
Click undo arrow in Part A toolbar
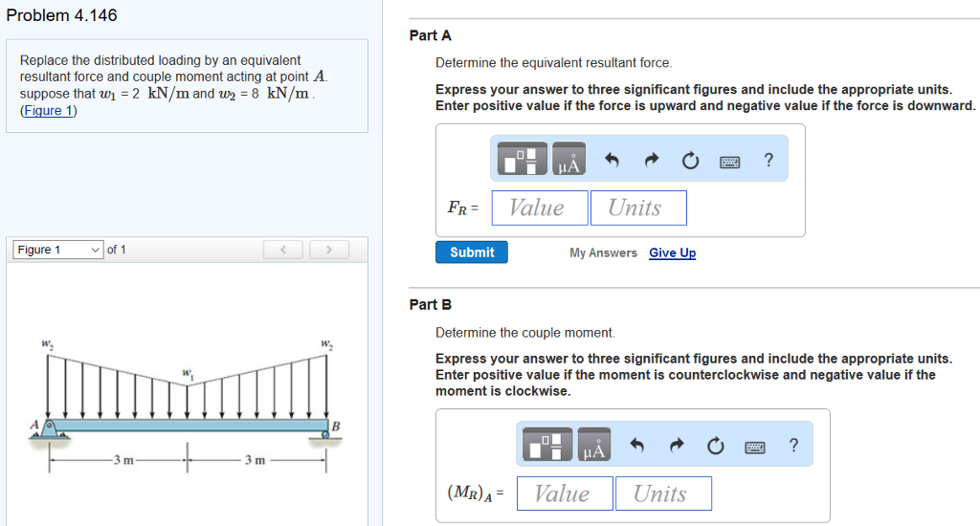612,162
